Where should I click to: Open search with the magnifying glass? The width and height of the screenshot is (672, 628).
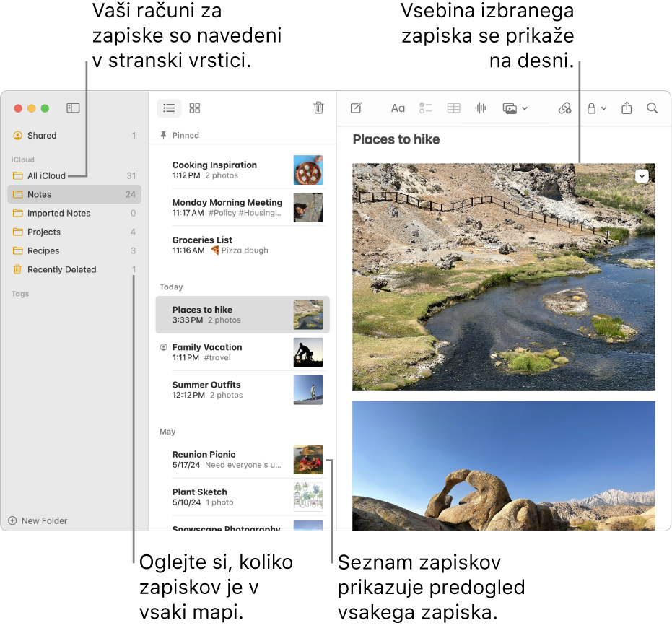(653, 108)
